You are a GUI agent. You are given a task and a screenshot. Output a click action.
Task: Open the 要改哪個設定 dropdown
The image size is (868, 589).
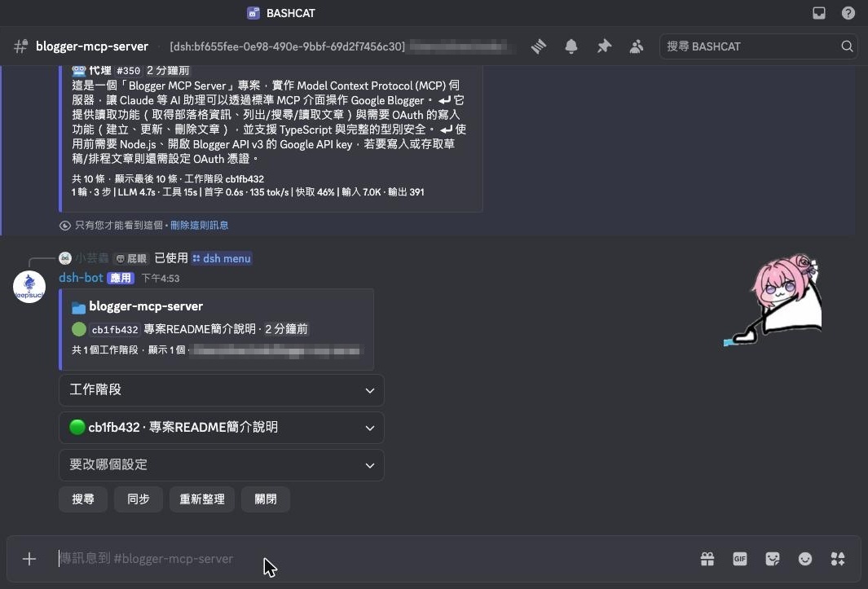222,465
